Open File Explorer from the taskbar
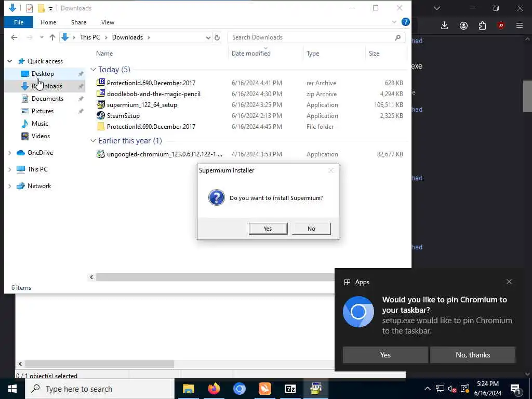This screenshot has height=399, width=532. [188, 389]
